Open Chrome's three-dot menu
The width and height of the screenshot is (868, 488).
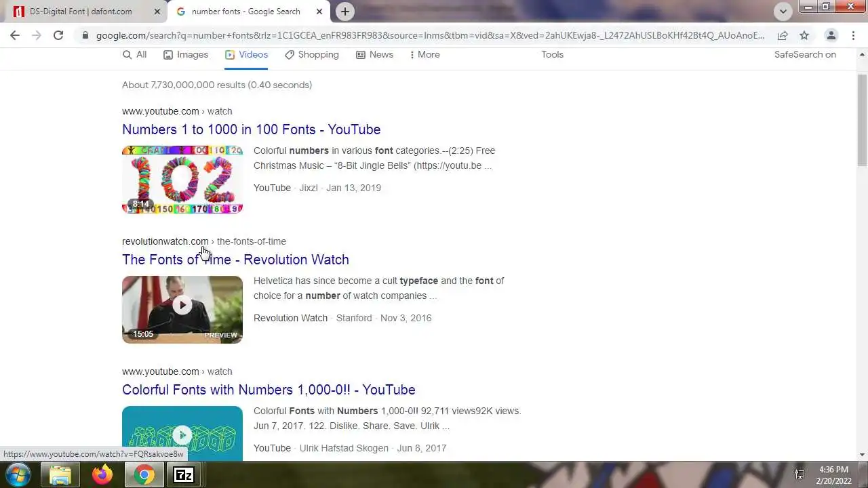point(854,35)
